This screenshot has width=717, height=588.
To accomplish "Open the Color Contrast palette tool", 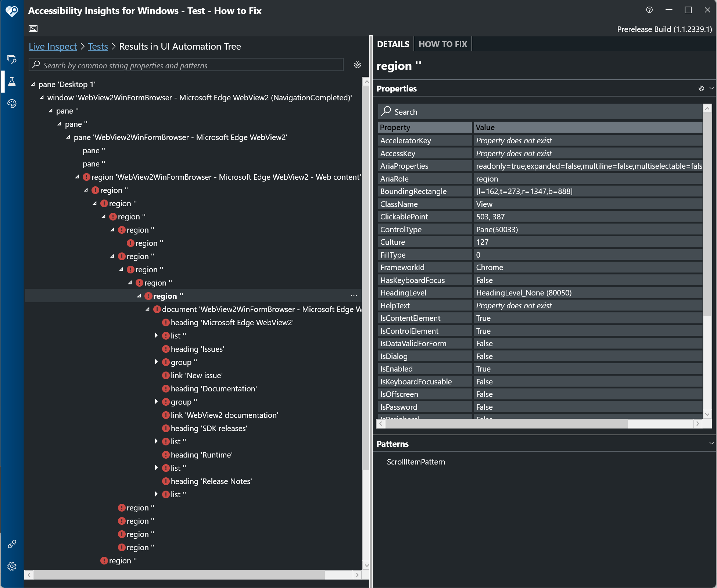I will coord(11,104).
